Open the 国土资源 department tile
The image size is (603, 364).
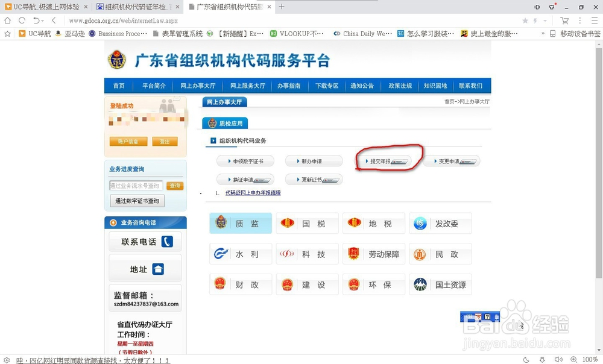(440, 284)
